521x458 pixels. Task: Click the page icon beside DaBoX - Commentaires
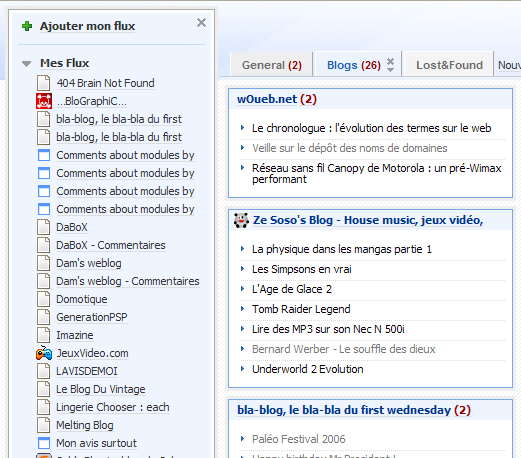(44, 245)
